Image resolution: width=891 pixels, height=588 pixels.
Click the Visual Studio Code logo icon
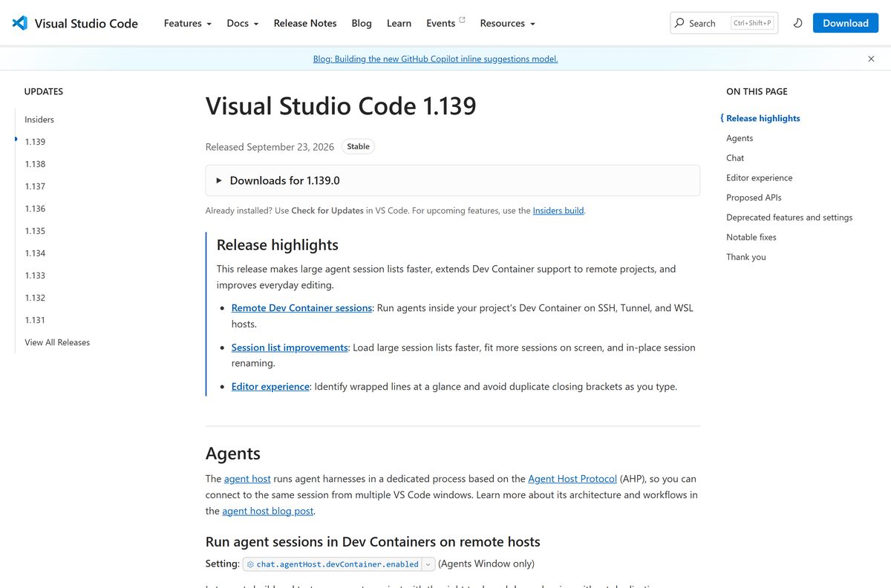point(20,23)
